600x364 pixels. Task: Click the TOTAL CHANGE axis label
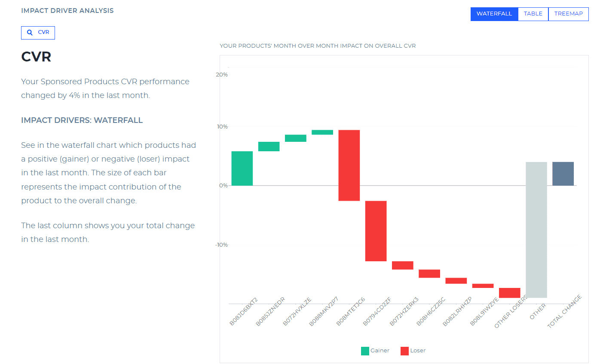(565, 312)
